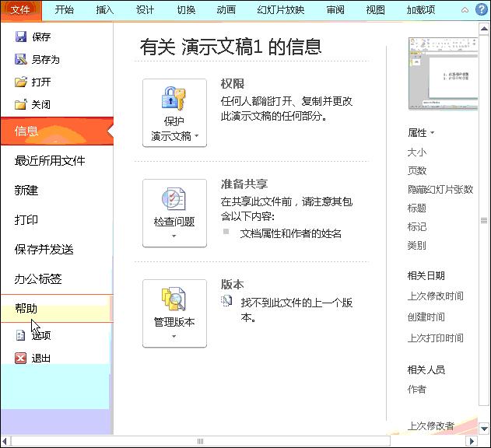Open 最近所用文件 in the menu
Image resolution: width=491 pixels, height=448 pixels.
tap(57, 160)
